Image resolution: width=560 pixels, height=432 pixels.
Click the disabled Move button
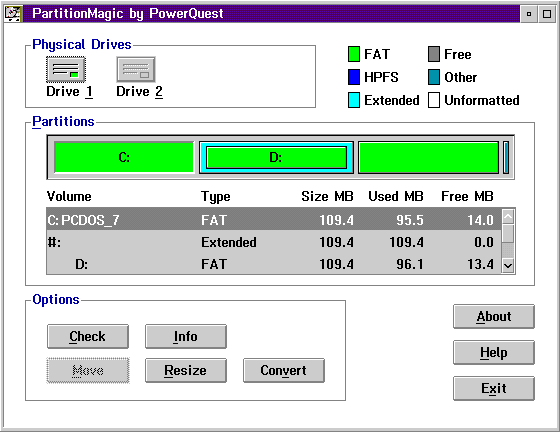coord(88,371)
